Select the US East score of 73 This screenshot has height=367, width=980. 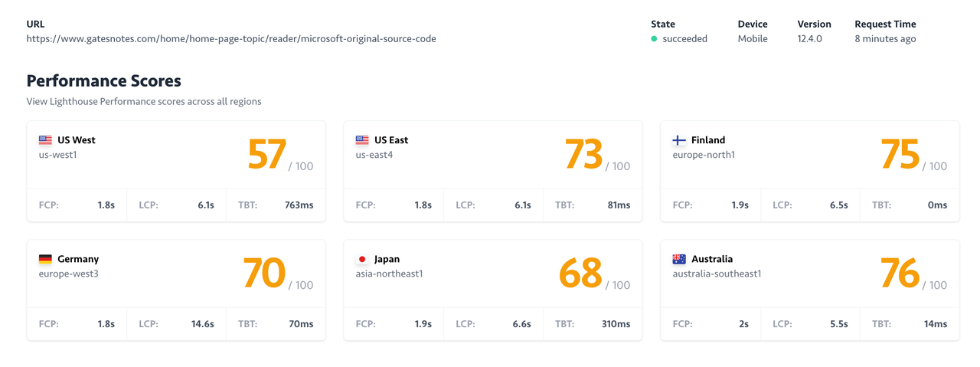tap(583, 155)
